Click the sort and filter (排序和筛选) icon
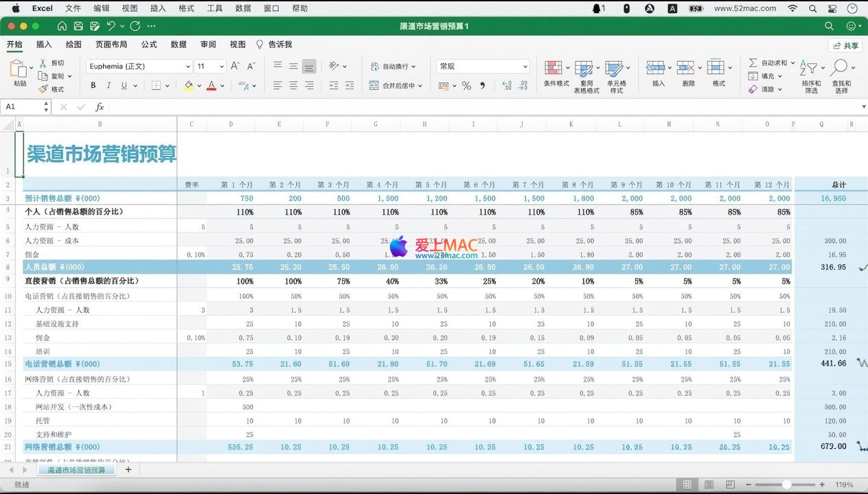Image resolution: width=868 pixels, height=494 pixels. 811,69
